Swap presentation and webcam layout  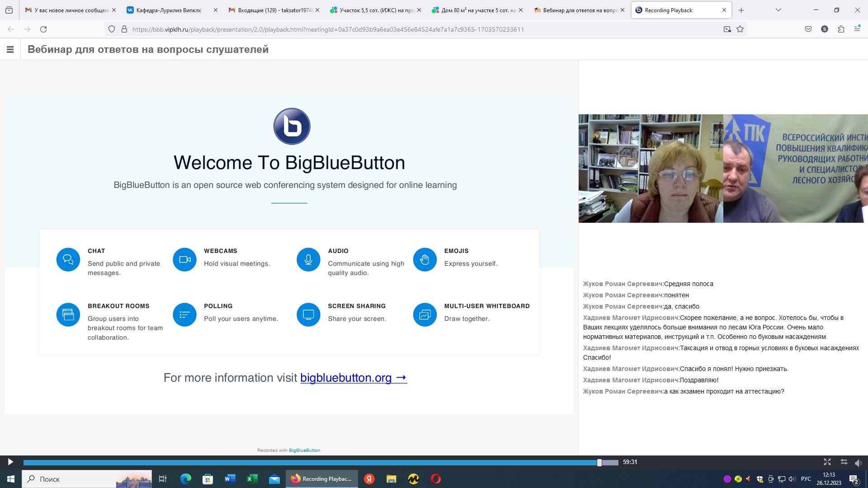click(x=844, y=462)
